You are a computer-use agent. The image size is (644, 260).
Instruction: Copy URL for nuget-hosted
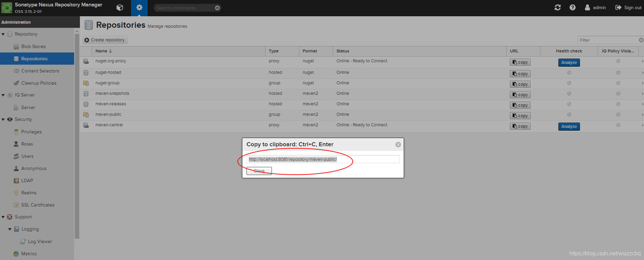[520, 74]
